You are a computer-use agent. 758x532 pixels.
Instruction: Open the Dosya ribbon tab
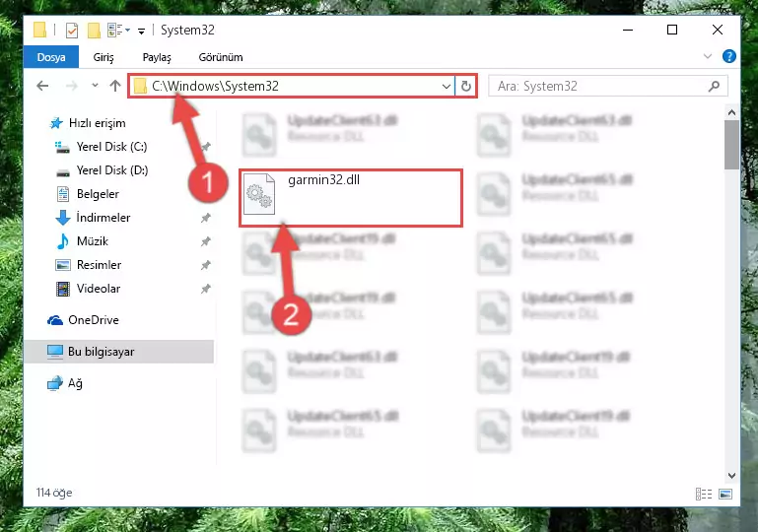50,57
